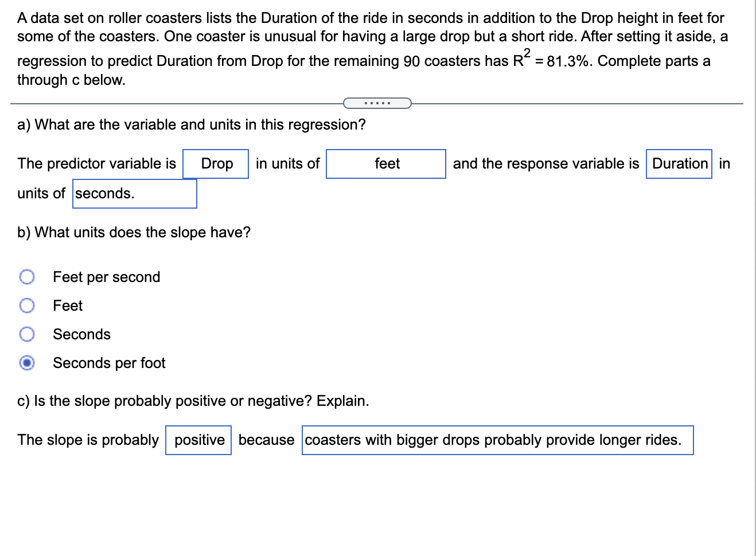Click "The predictor variable is" label
The image size is (756, 556).
96,164
